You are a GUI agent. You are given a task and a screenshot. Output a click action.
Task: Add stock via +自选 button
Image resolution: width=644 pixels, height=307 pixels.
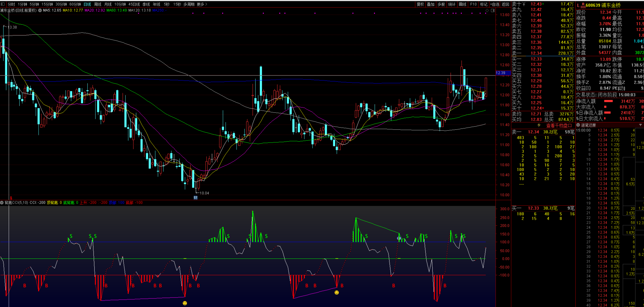tap(495, 4)
